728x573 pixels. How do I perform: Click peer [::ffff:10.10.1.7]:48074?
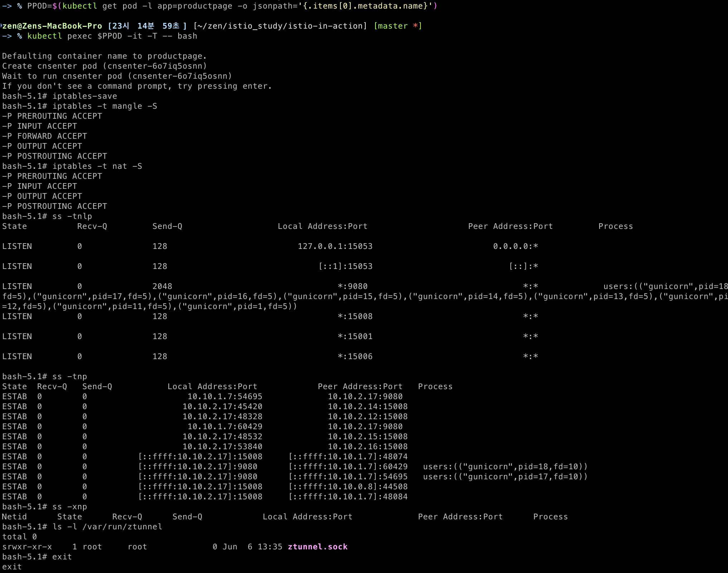[348, 457]
